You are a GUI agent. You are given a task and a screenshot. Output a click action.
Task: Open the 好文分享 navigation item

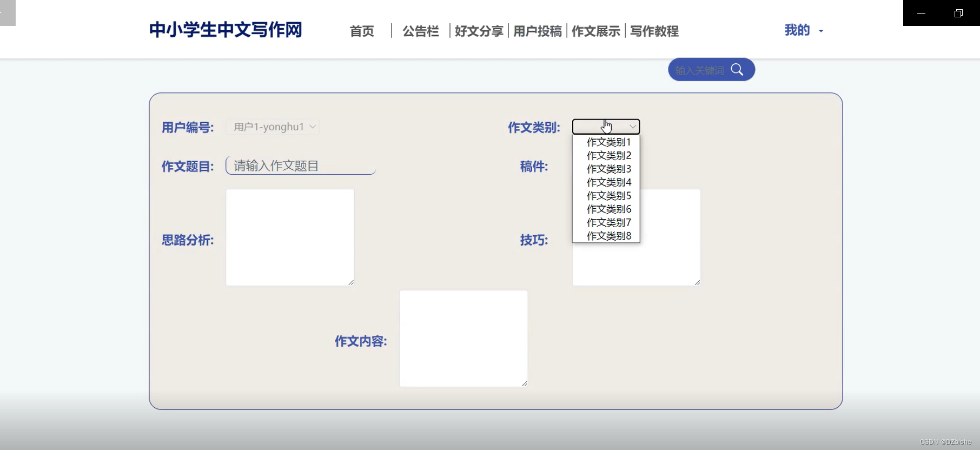(x=479, y=31)
